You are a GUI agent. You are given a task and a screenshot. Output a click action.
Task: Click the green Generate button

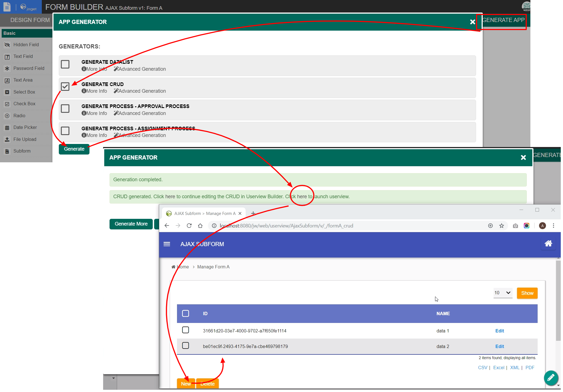tap(74, 149)
